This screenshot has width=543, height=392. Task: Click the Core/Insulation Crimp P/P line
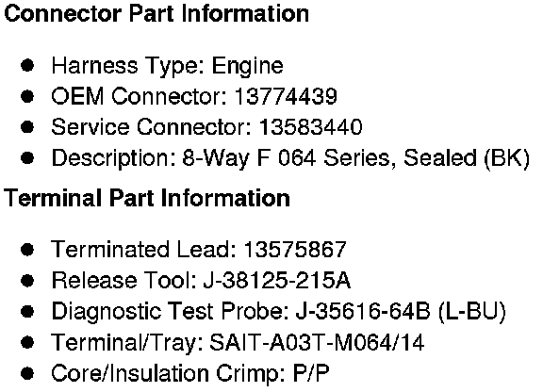click(190, 373)
